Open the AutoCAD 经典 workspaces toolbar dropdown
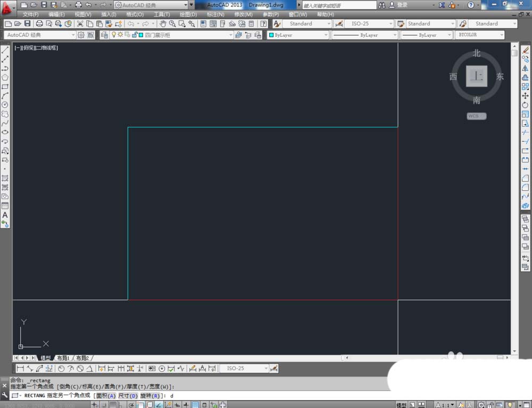532x408 pixels. [73, 35]
